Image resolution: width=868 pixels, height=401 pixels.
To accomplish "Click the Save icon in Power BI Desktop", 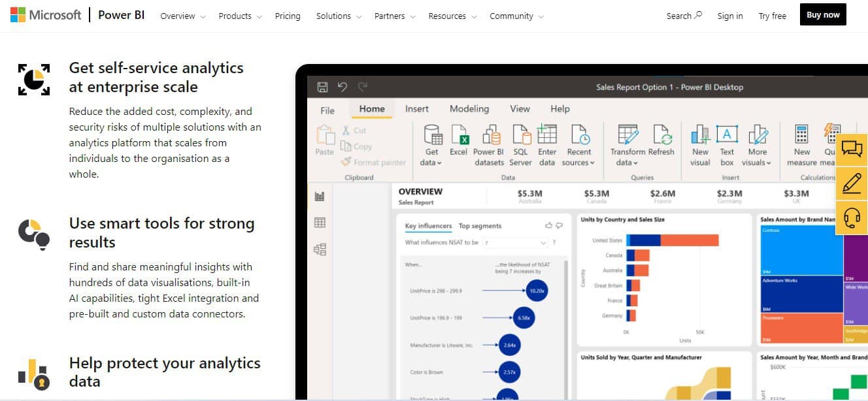I will tap(322, 87).
